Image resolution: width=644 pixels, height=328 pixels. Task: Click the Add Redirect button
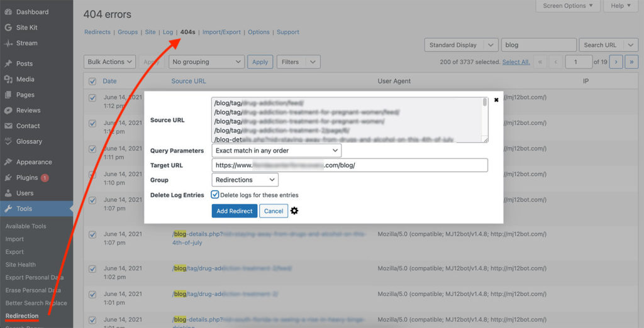(235, 211)
